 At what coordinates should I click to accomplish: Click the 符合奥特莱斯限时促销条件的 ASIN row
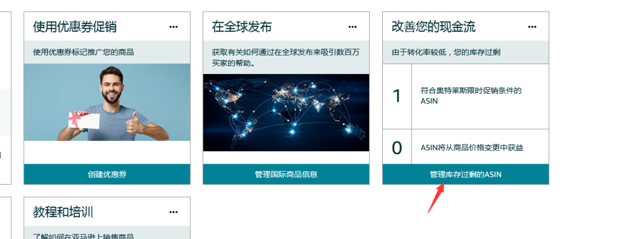[x=466, y=96]
